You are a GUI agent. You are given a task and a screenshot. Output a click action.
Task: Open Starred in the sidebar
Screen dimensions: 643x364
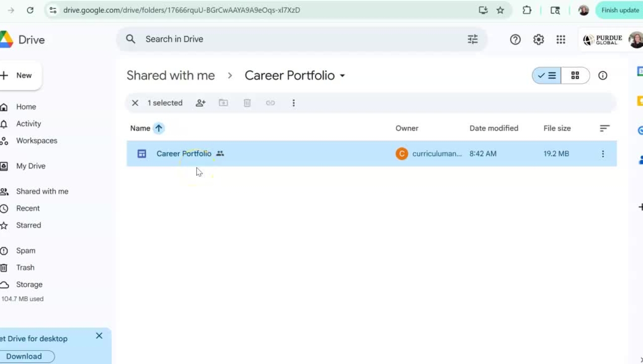29,225
